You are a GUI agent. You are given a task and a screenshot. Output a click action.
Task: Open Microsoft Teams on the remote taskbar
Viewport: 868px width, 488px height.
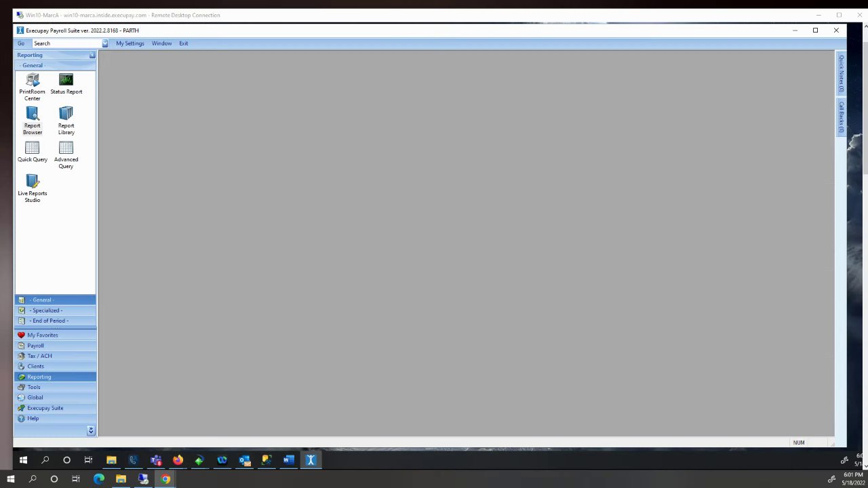click(x=155, y=460)
